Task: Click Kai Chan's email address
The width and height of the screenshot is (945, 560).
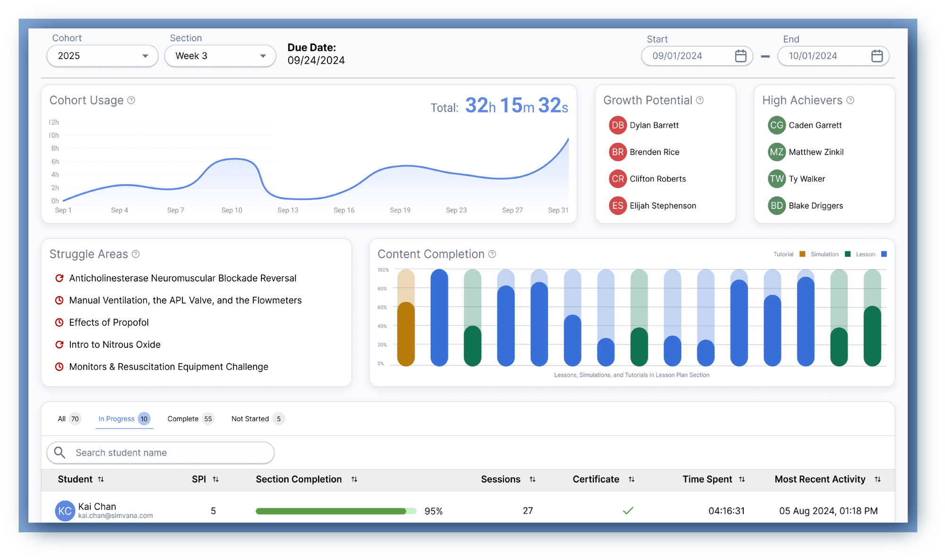Action: point(115,516)
